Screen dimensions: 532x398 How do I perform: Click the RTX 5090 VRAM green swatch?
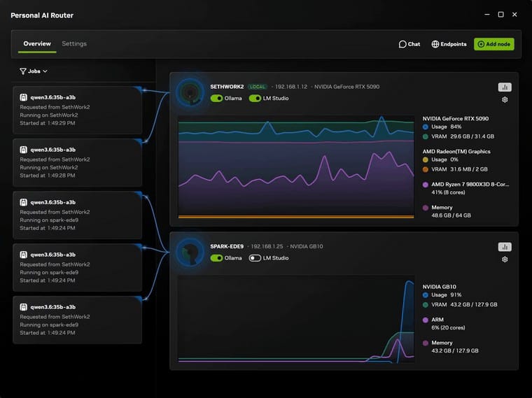(x=426, y=136)
